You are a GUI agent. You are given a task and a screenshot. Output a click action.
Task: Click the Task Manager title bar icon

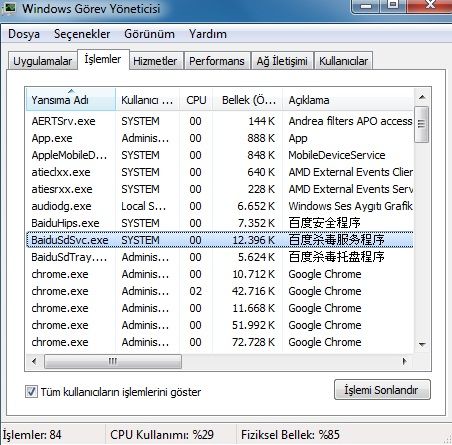tap(9, 8)
